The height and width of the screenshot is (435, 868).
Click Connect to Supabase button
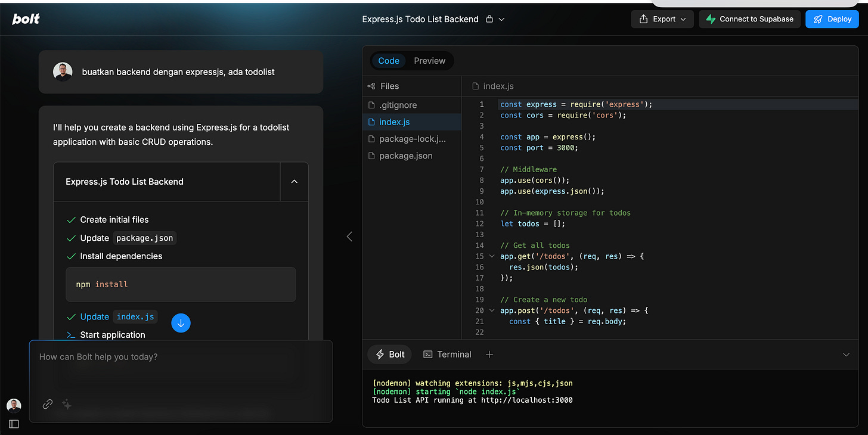coord(749,19)
